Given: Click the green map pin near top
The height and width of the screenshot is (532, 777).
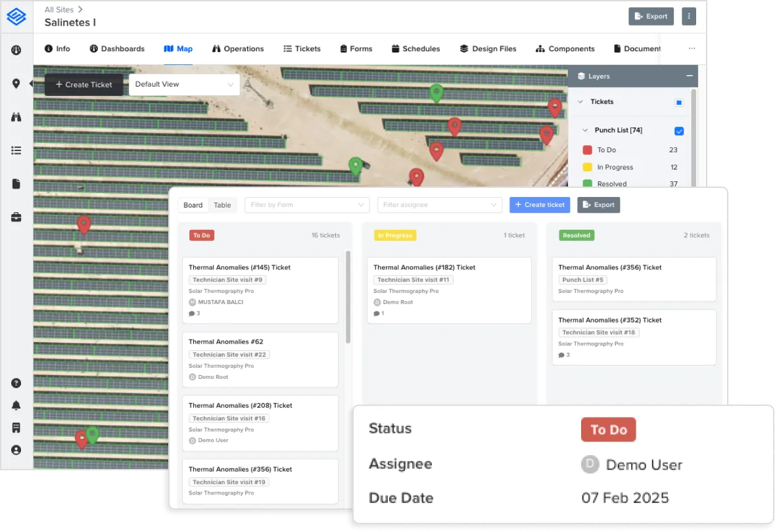Looking at the screenshot, I should pyautogui.click(x=436, y=93).
